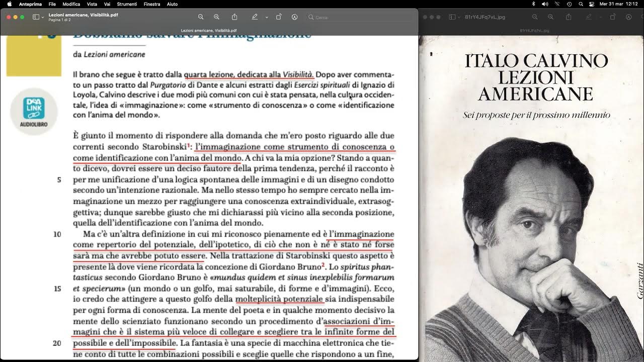Screen dimensions: 644x362
Task: Click the underlined phrase 'quarta lezione, dedicata alla Visibilità'
Action: point(249,74)
